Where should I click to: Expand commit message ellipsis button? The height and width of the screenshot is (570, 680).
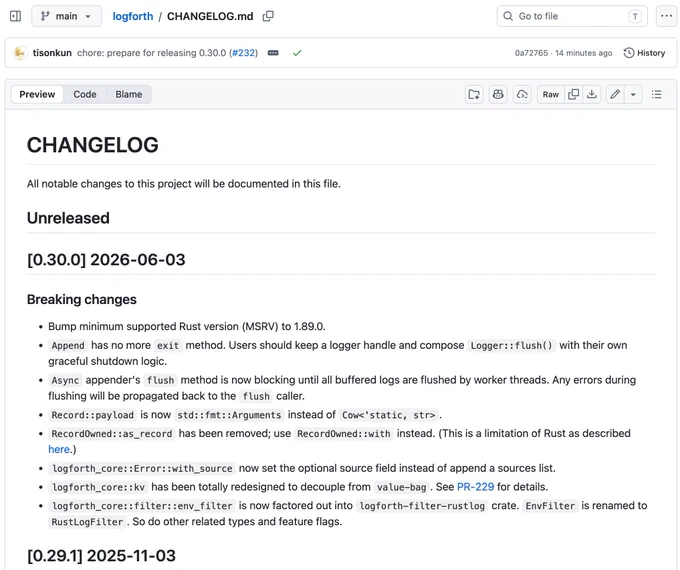[273, 53]
